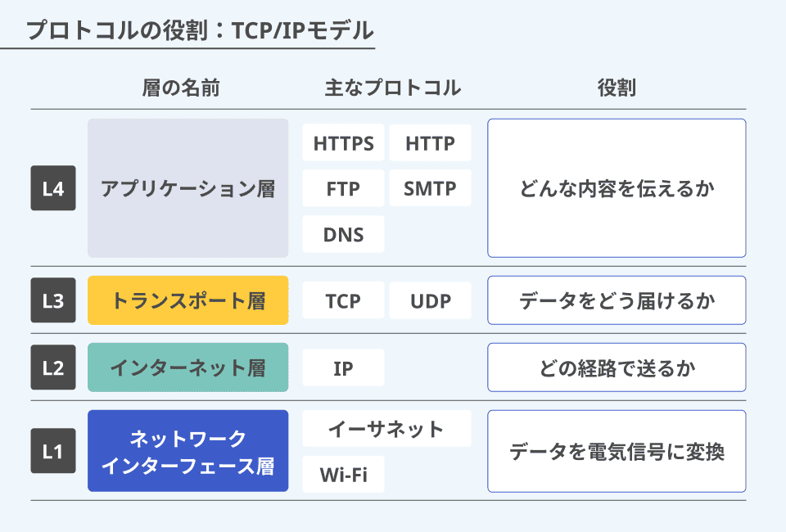
Task: Select the teal インターネット層 block
Action: click(x=188, y=367)
